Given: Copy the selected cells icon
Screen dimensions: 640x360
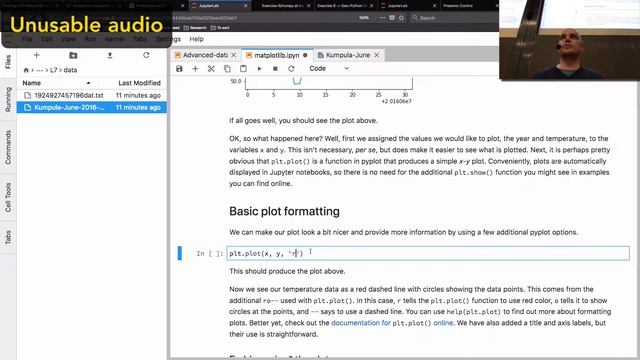Looking at the screenshot, I should click(x=227, y=69).
